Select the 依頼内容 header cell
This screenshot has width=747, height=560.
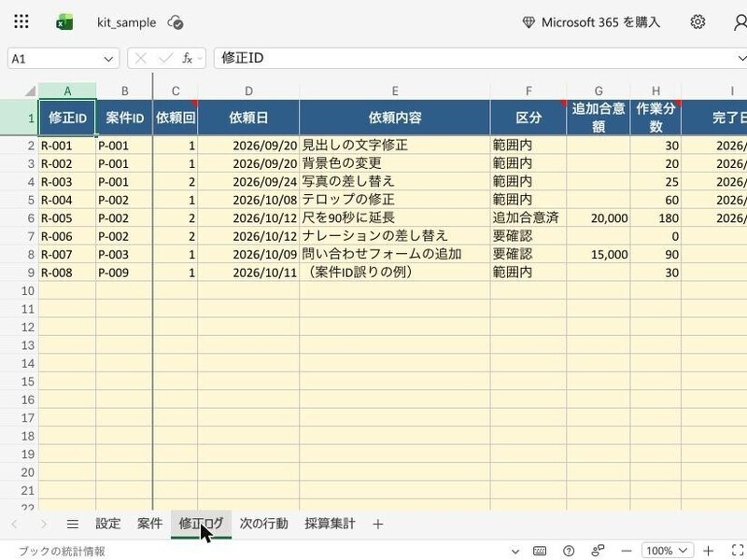tap(394, 118)
